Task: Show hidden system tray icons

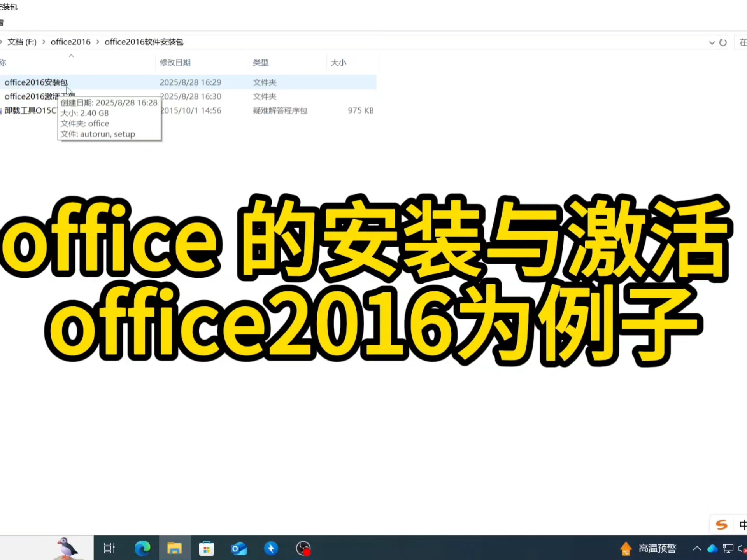Action: point(697,548)
